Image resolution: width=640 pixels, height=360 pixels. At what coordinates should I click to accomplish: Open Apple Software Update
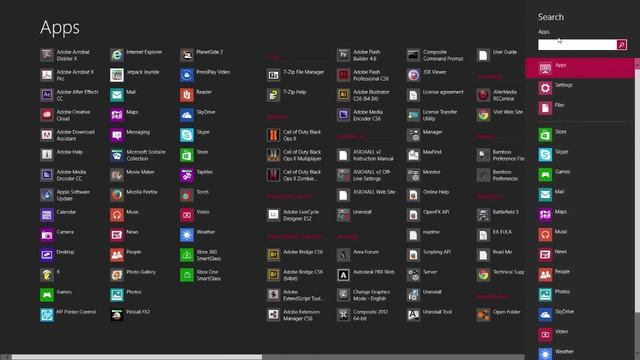tap(65, 195)
